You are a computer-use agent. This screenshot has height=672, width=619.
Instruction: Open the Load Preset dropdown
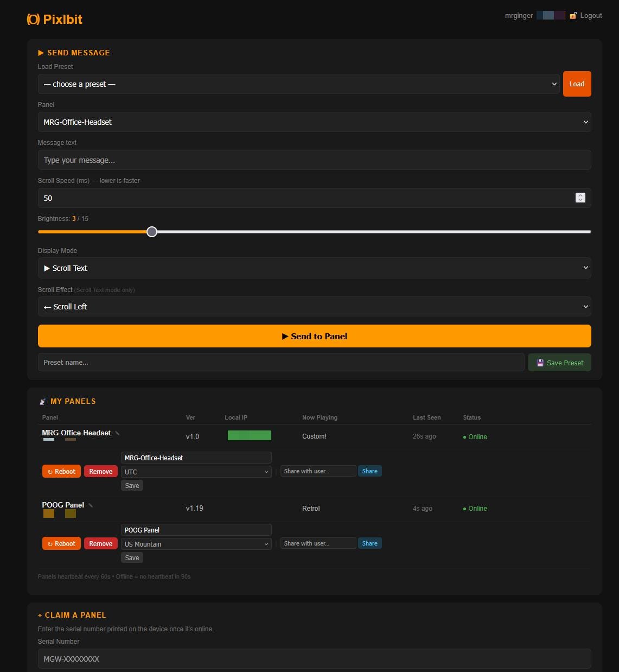coord(298,84)
